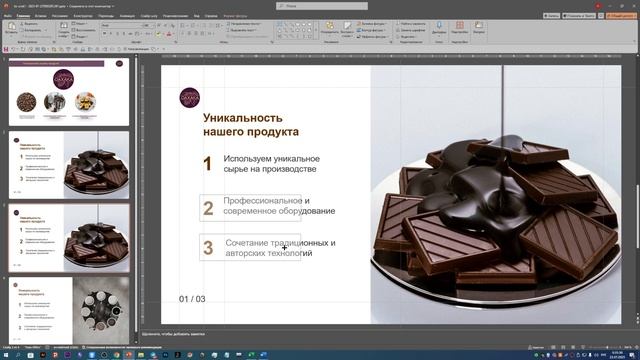Start Dictate with the microphone icon
Screen dimensions: 640x360
coord(439,26)
